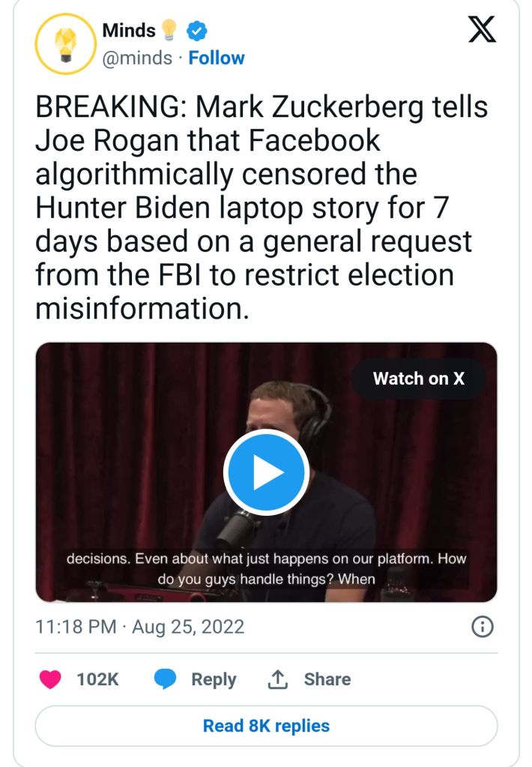532x767 pixels.
Task: Click the Minds lightbulb profile avatar
Action: [x=64, y=44]
